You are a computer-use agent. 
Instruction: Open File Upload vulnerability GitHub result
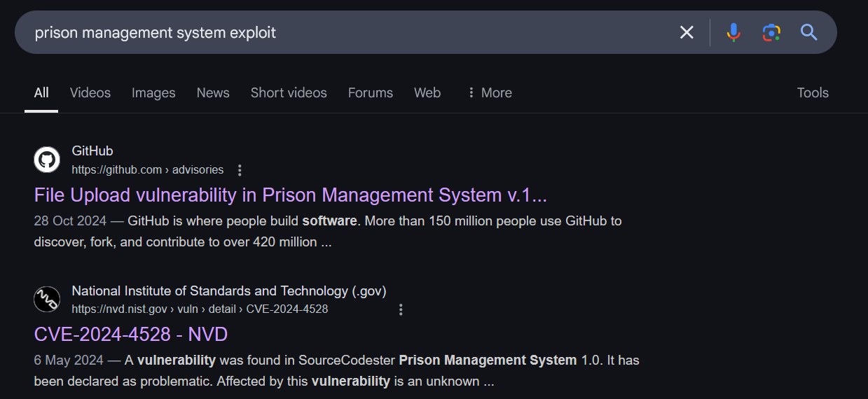pyautogui.click(x=291, y=195)
